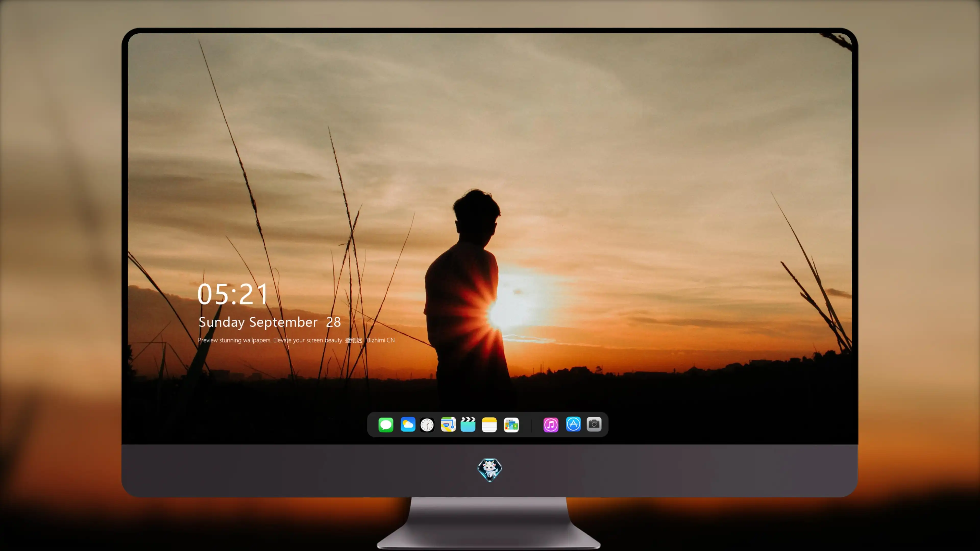The image size is (980, 551).
Task: Launch the Weather app from the dock
Action: coord(408,424)
